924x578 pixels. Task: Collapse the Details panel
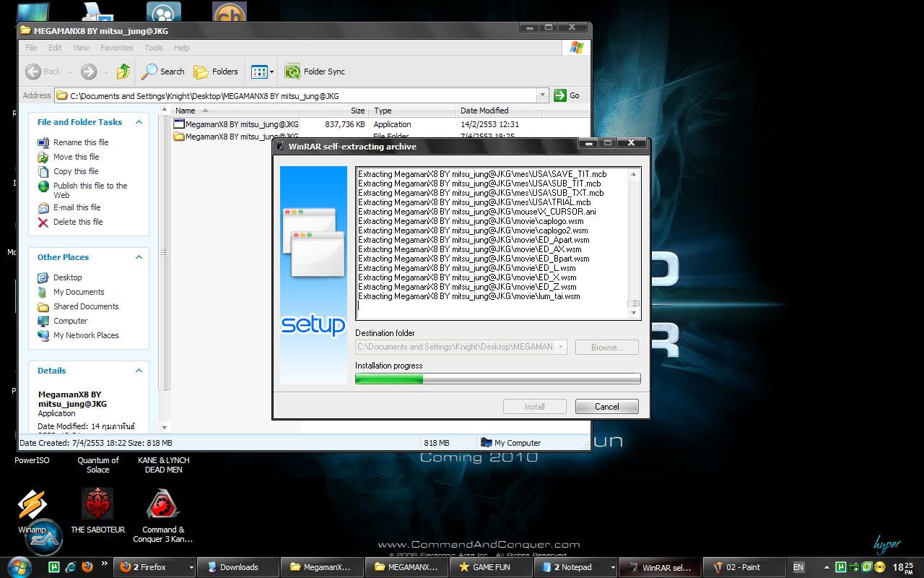[139, 371]
